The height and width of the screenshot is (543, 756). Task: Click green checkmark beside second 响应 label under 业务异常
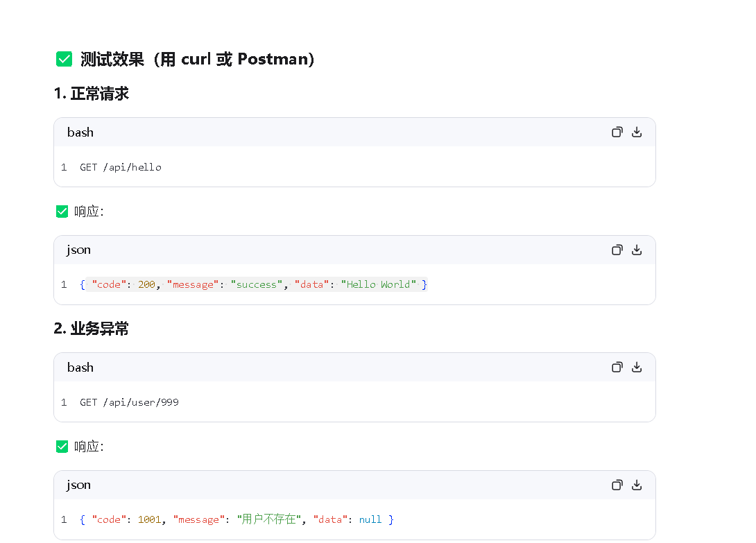pyautogui.click(x=62, y=447)
